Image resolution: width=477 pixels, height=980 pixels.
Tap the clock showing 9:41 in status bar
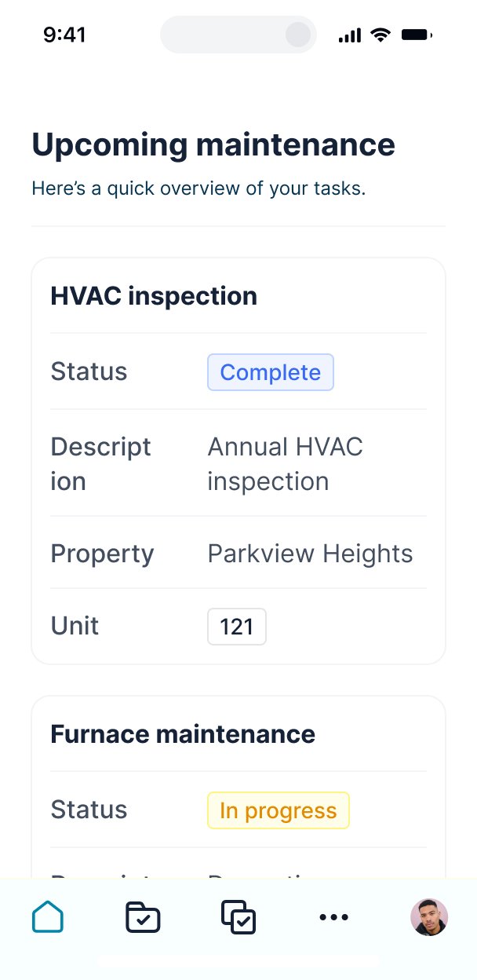point(64,35)
